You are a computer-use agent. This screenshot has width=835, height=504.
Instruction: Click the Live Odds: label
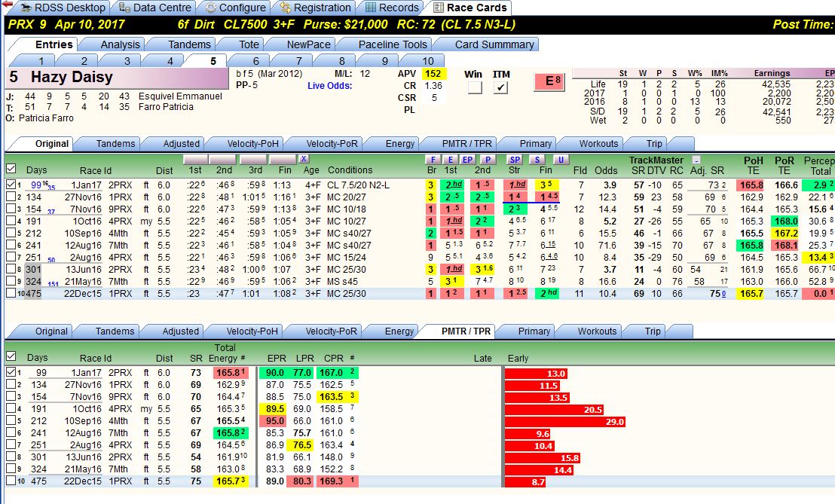pos(329,86)
